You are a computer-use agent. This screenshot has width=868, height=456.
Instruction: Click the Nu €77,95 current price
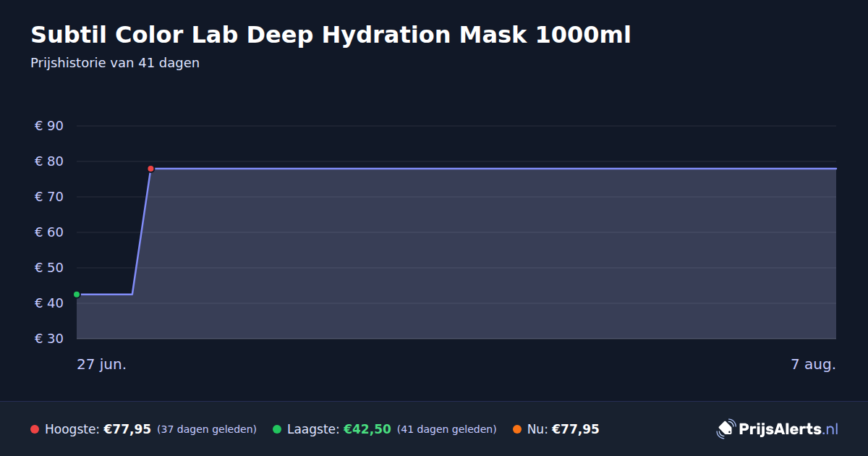[576, 429]
